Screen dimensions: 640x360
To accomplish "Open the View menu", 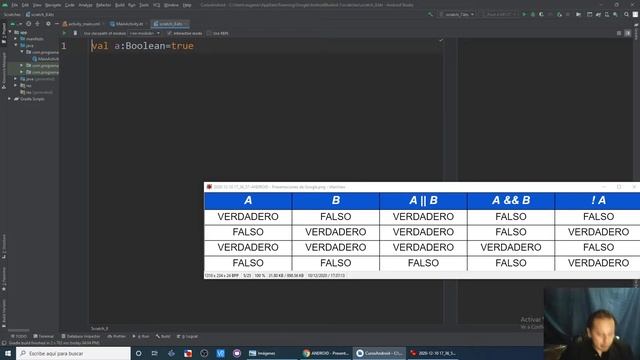I will (x=37, y=5).
